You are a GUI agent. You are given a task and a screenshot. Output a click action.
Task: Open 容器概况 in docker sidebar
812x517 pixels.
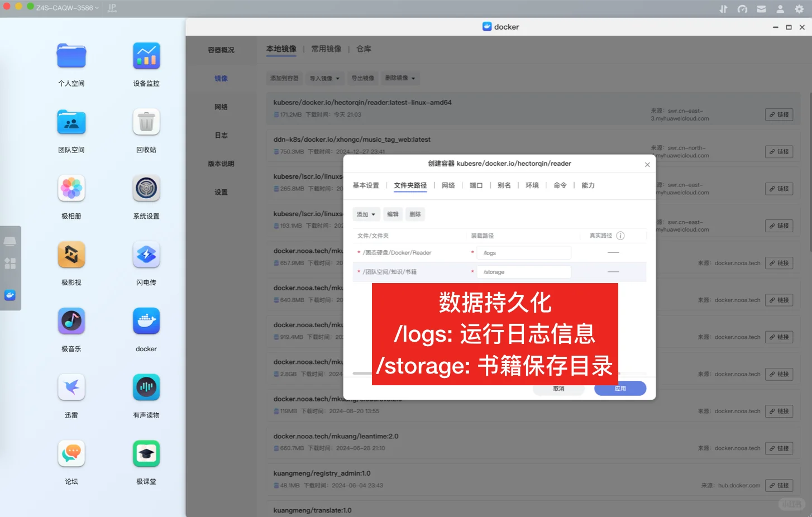(221, 50)
